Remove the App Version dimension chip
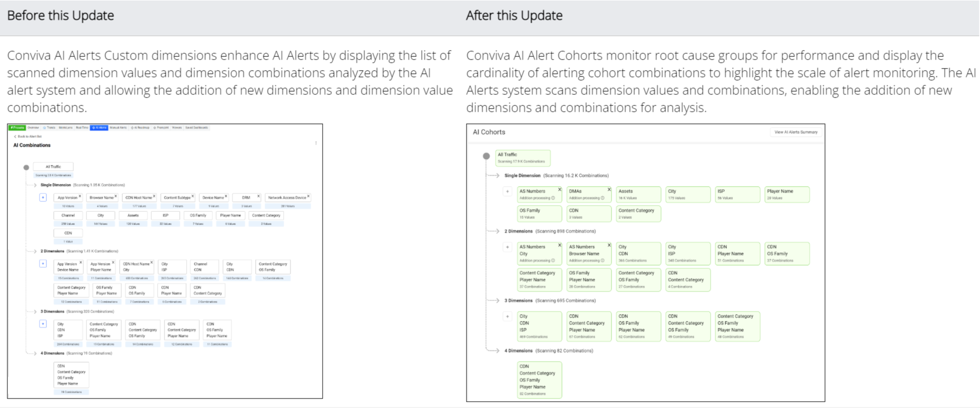This screenshot has width=980, height=408. pyautogui.click(x=80, y=196)
